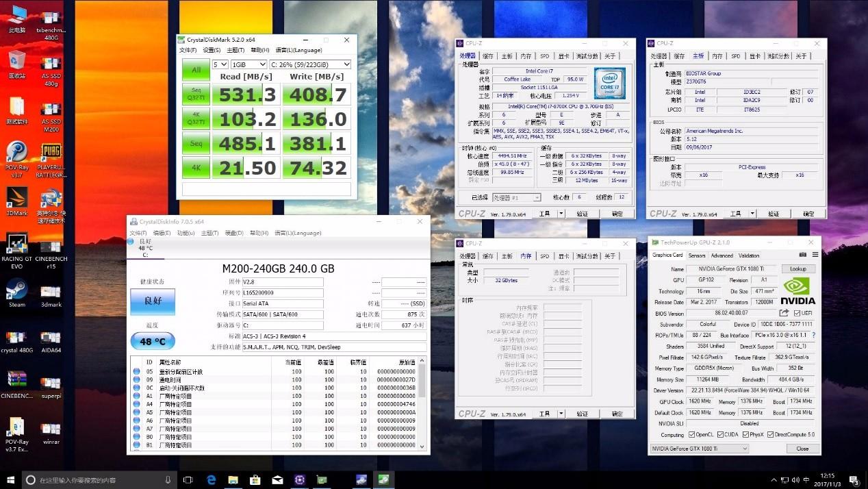Select SMART row 09 通电时间
Screen dimensions: 868x489
point(275,379)
